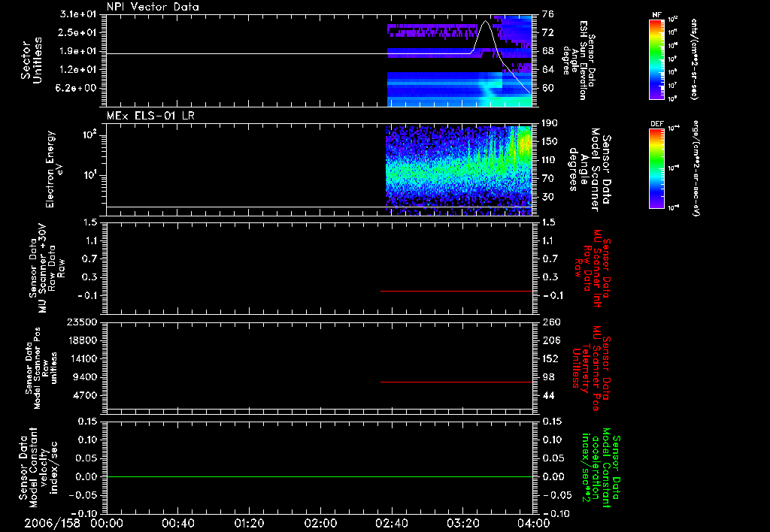Click the 14100 scanner position tick label
Viewport: 770px width, 532px height.
click(x=81, y=358)
